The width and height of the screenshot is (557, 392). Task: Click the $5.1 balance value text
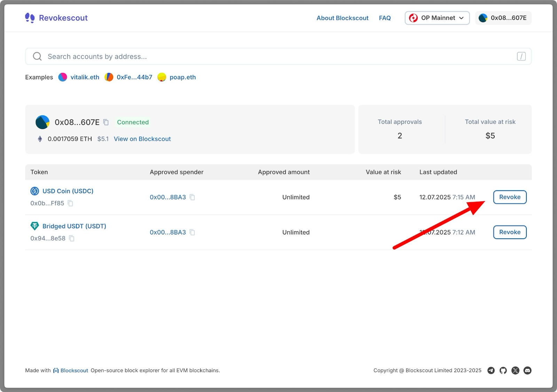point(103,139)
